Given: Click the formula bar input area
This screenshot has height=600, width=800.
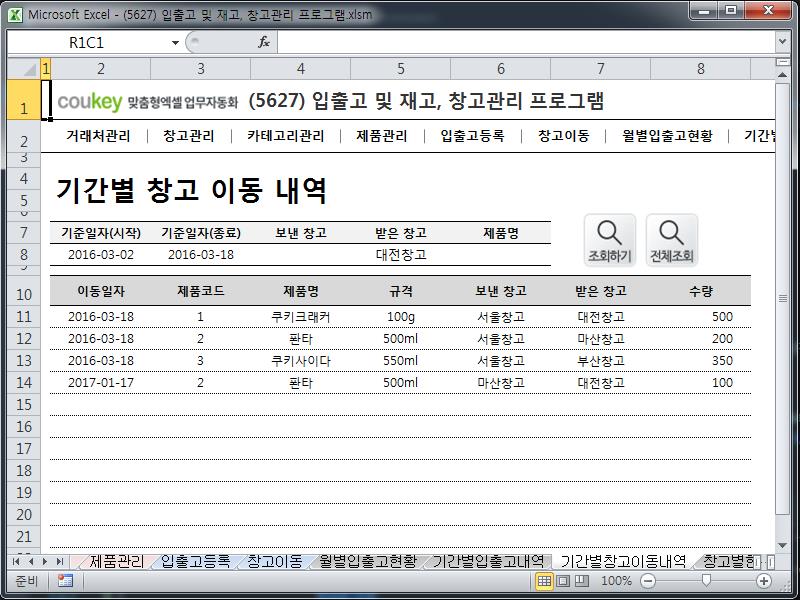Looking at the screenshot, I should click(x=526, y=42).
